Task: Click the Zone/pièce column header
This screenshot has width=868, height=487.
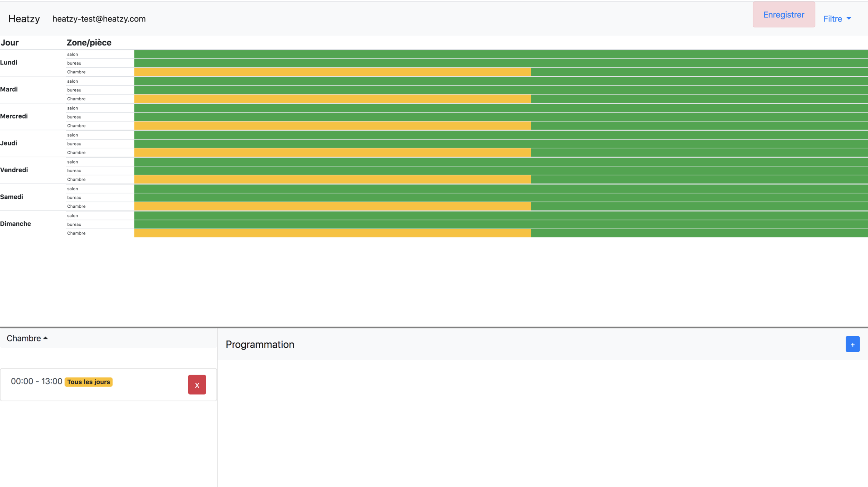Action: click(89, 42)
